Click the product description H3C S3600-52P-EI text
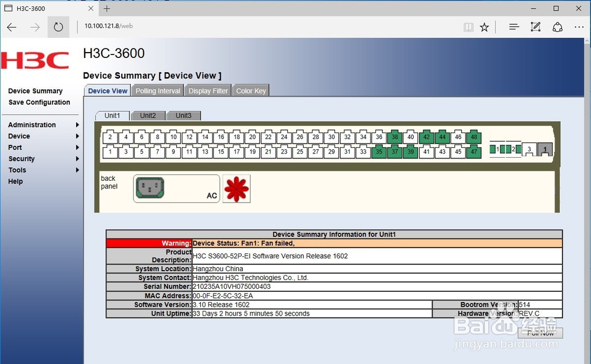 (270, 256)
